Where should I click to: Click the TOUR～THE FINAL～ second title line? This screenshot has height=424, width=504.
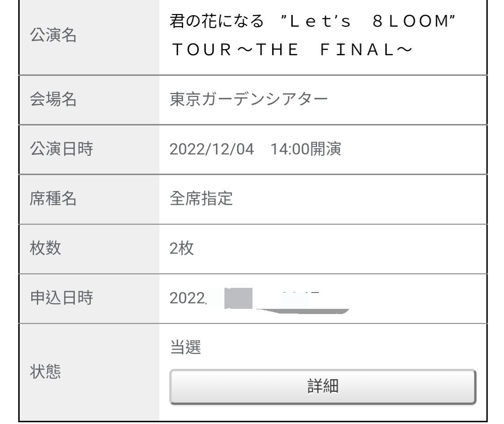pyautogui.click(x=292, y=50)
